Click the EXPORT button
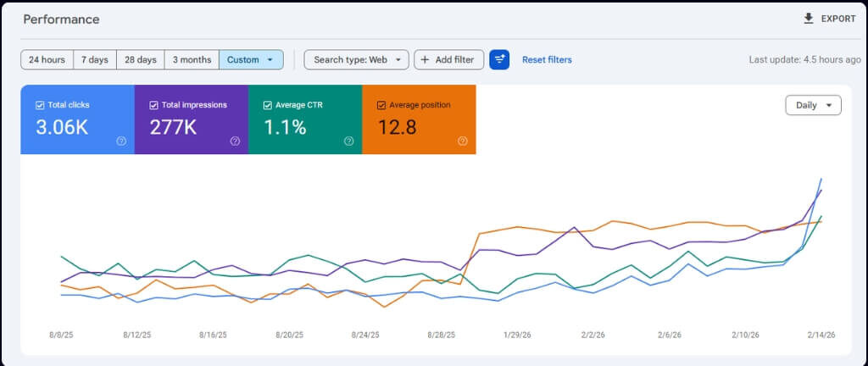Image resolution: width=868 pixels, height=366 pixels. (x=829, y=19)
